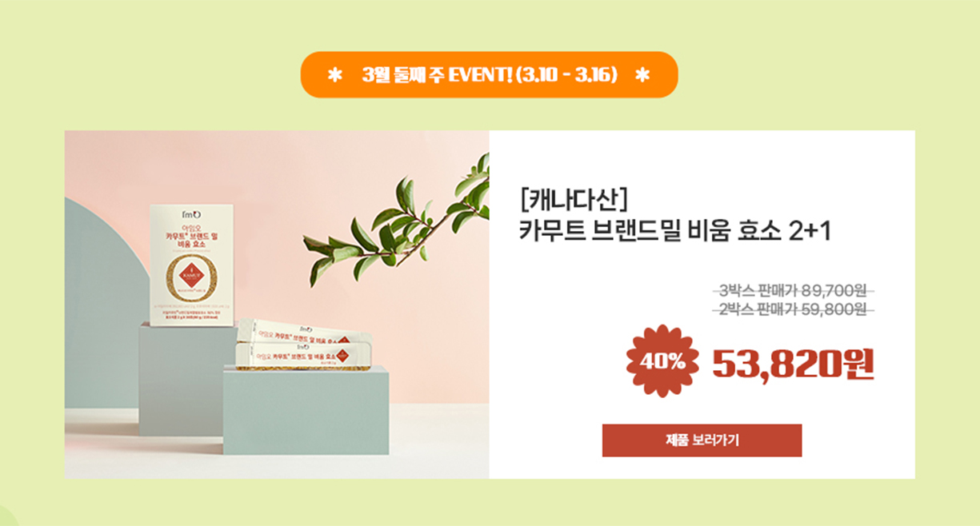Open the 카무트 브랜드밀 비움 효소 2+1 title

point(676,230)
